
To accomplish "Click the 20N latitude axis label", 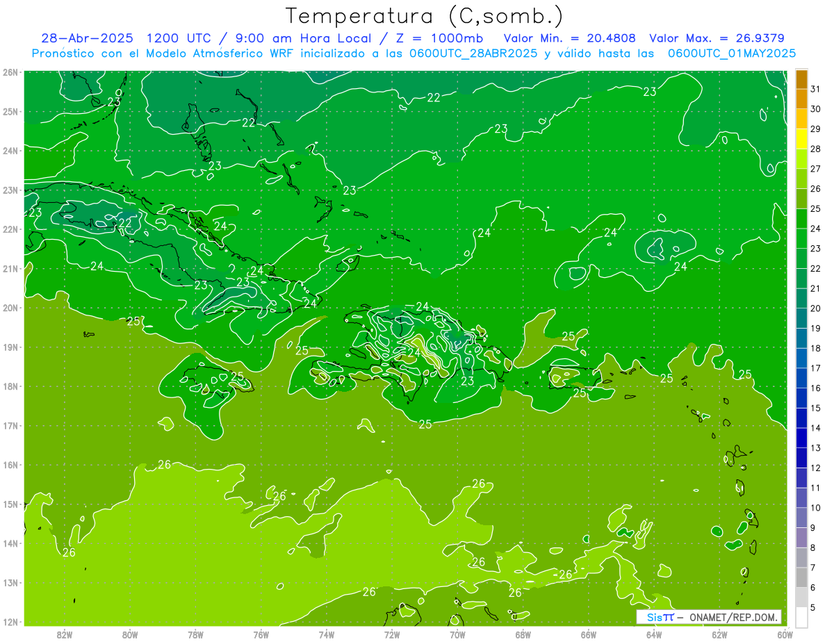I will (x=10, y=308).
